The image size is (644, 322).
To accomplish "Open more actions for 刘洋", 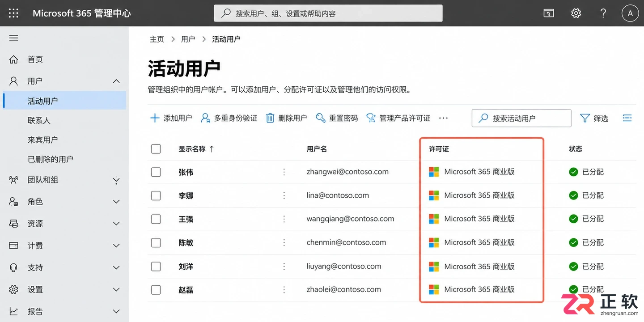I will coord(284,266).
